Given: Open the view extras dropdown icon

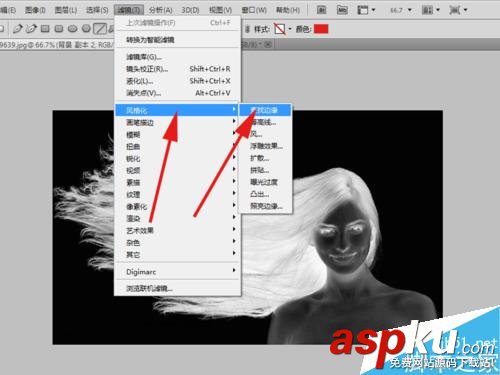Looking at the screenshot, I should 366,10.
